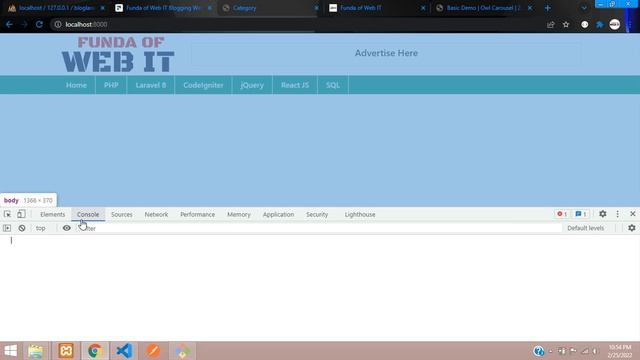Show the console sidebar
Image resolution: width=640 pixels, height=360 pixels.
point(7,228)
